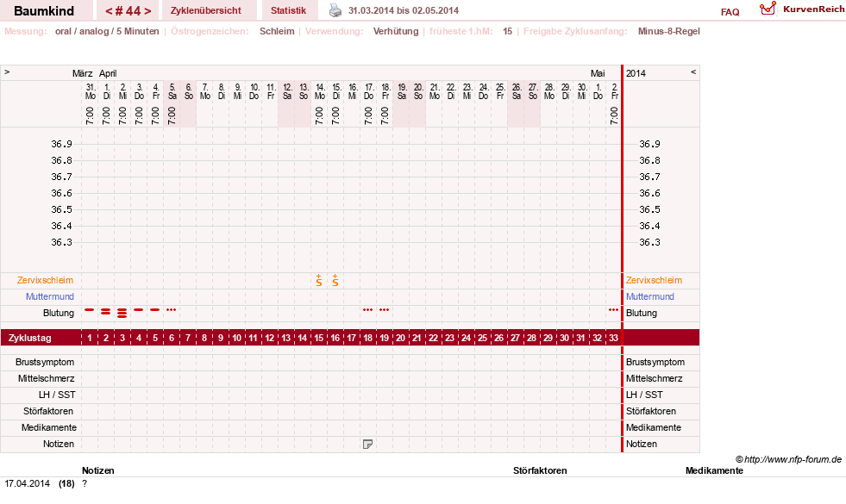Viewport: 846px width, 504px height.
Task: Click left LH / SST row label
Action: click(57, 395)
